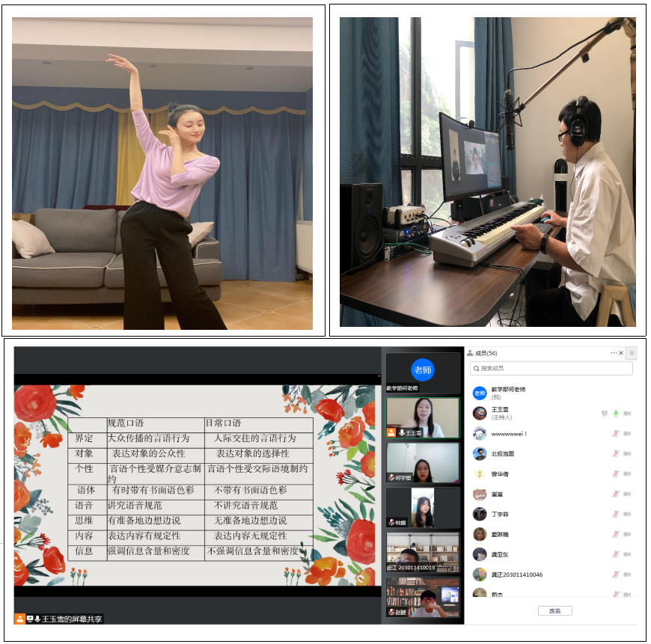Click 王玉雪's screen share icon in list
This screenshot has height=644, width=651.
pyautogui.click(x=604, y=413)
